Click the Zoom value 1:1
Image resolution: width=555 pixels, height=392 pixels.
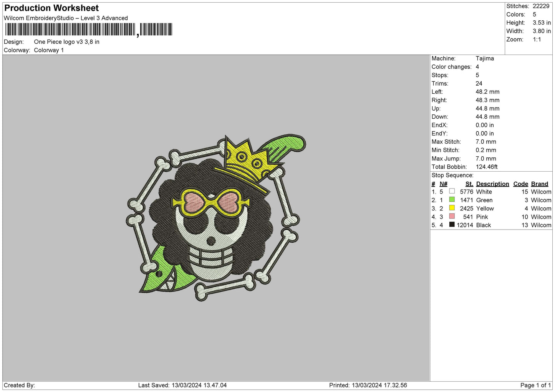537,40
